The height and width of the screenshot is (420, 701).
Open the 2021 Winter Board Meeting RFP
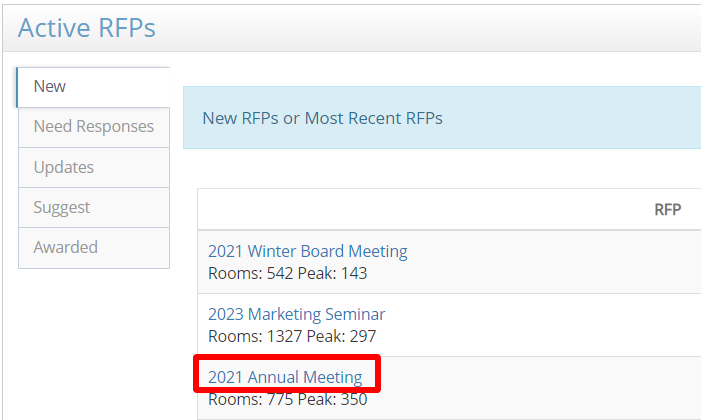(x=307, y=251)
